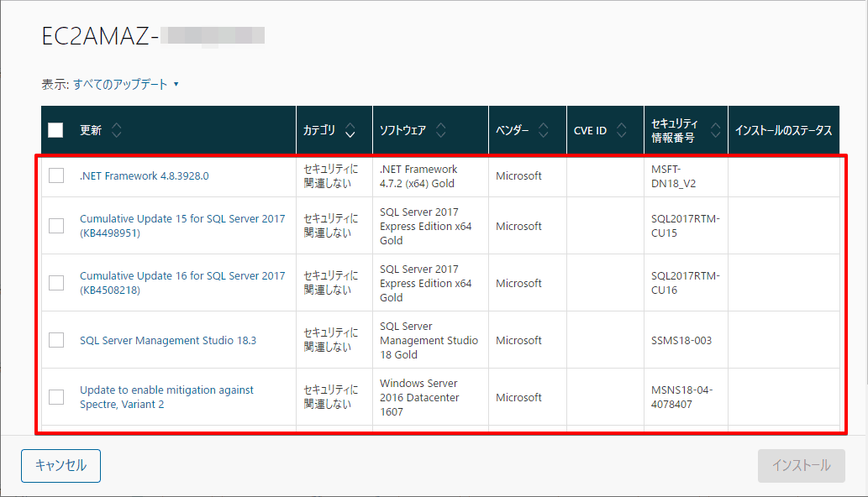Screen dimensions: 868x497
Task: Select the Cumulative Update 15 row checkbox
Action: pos(56,226)
